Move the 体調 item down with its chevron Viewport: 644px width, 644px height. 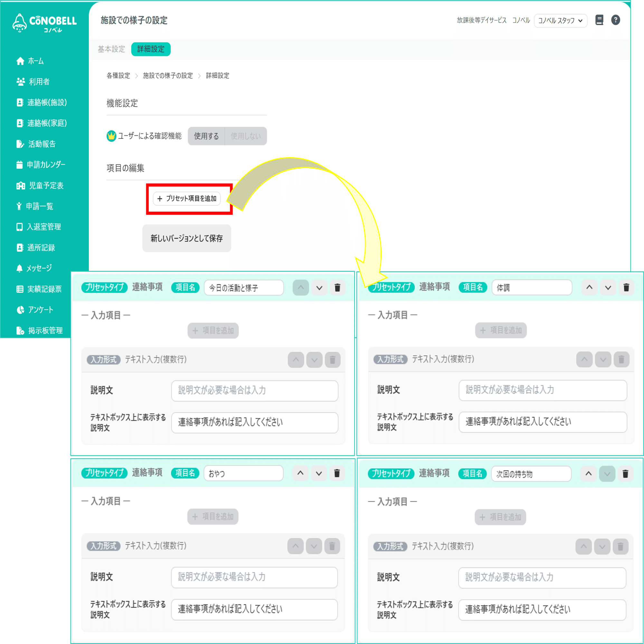[608, 287]
